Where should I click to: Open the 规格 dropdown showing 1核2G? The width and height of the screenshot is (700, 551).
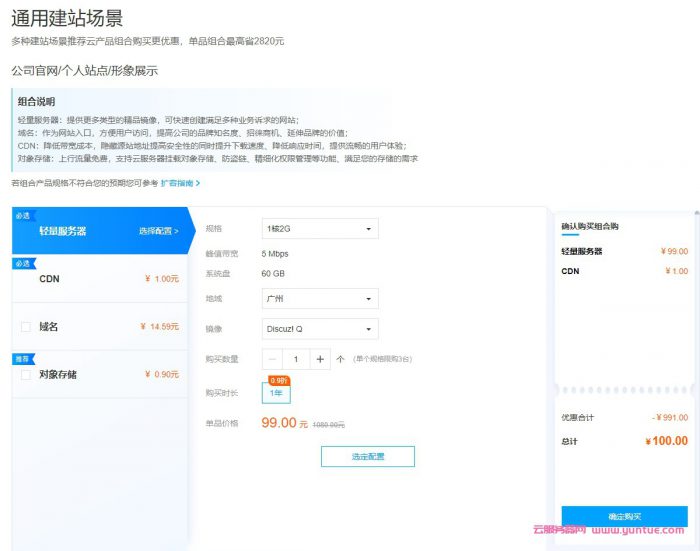[x=320, y=229]
